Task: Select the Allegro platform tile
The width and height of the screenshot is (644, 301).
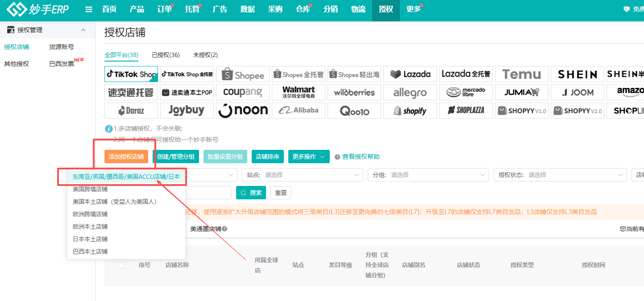Action: (x=410, y=92)
